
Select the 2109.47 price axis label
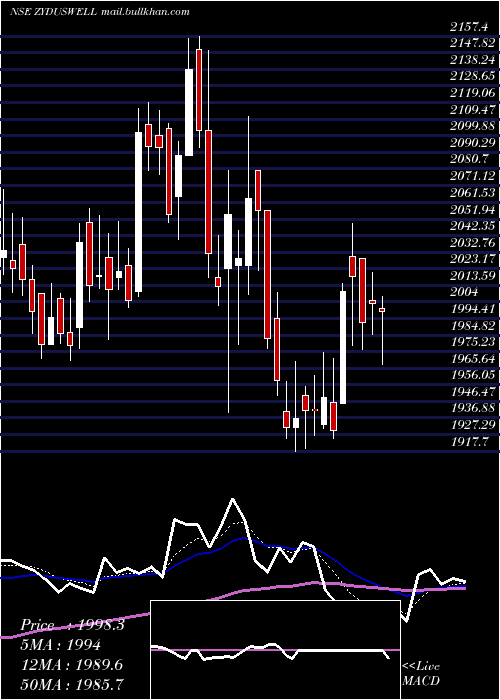[472, 109]
